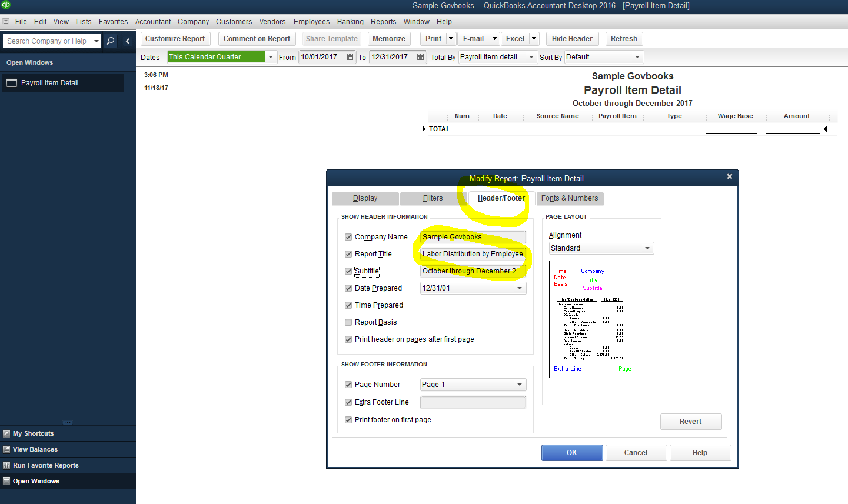Uncheck the Time Prepared checkbox
Screen dimensions: 848x504
click(348, 305)
